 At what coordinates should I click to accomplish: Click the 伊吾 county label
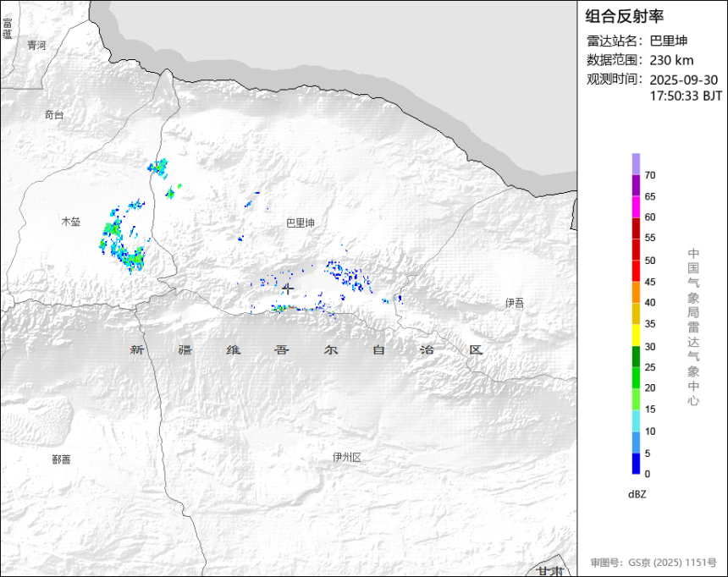pos(515,303)
